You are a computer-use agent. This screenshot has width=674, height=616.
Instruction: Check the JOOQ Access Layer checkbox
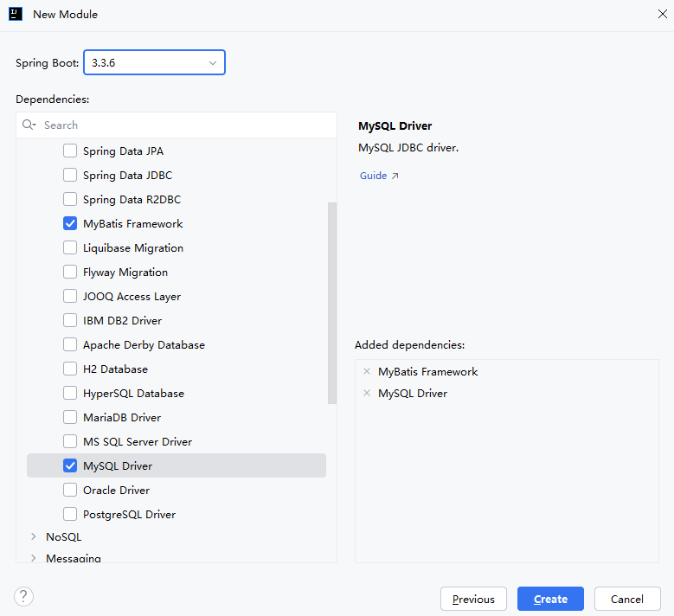pyautogui.click(x=70, y=296)
